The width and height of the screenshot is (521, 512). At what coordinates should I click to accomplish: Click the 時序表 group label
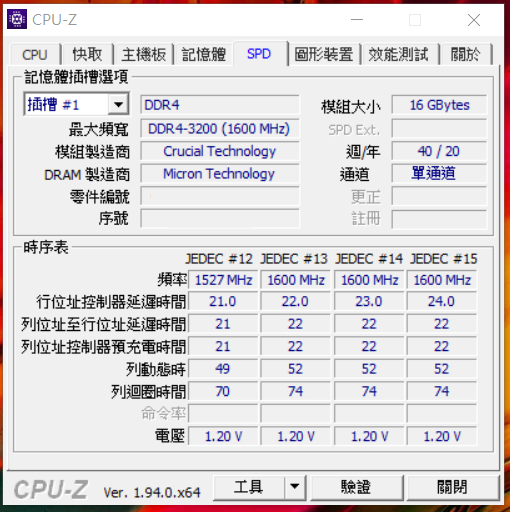(x=46, y=248)
